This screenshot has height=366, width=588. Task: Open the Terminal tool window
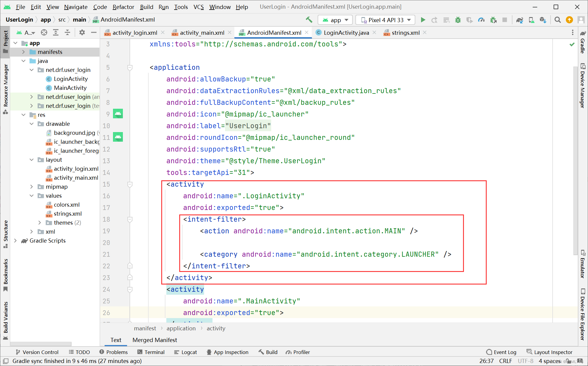point(151,352)
